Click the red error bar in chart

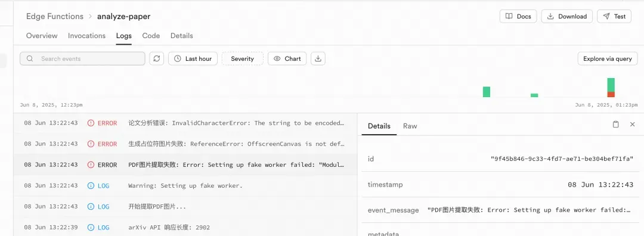[x=611, y=94]
